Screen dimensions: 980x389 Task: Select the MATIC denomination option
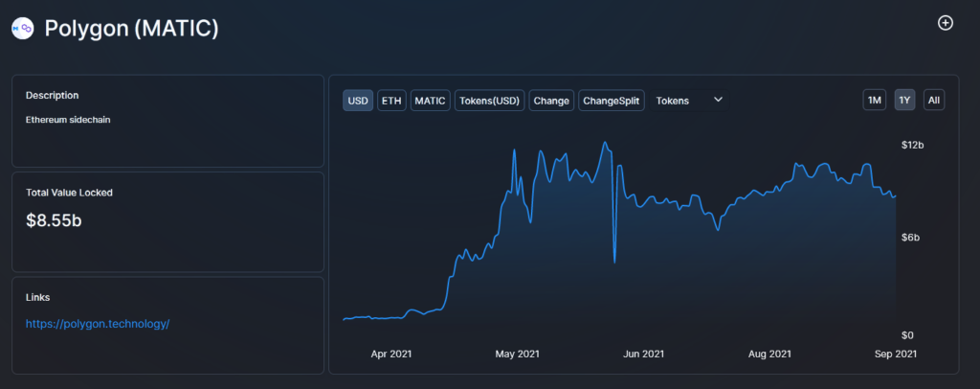click(x=431, y=101)
